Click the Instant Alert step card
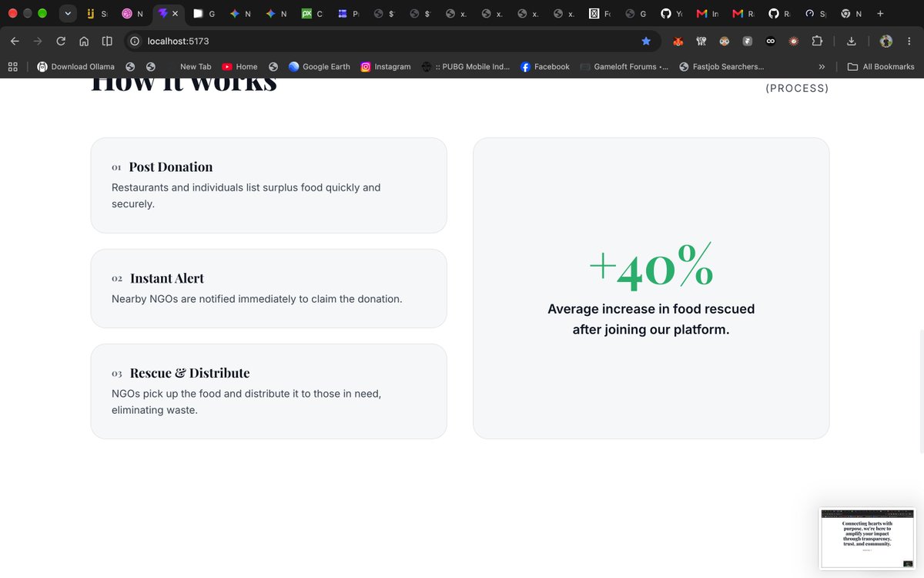Screen dimensions: 924x578 pos(269,288)
